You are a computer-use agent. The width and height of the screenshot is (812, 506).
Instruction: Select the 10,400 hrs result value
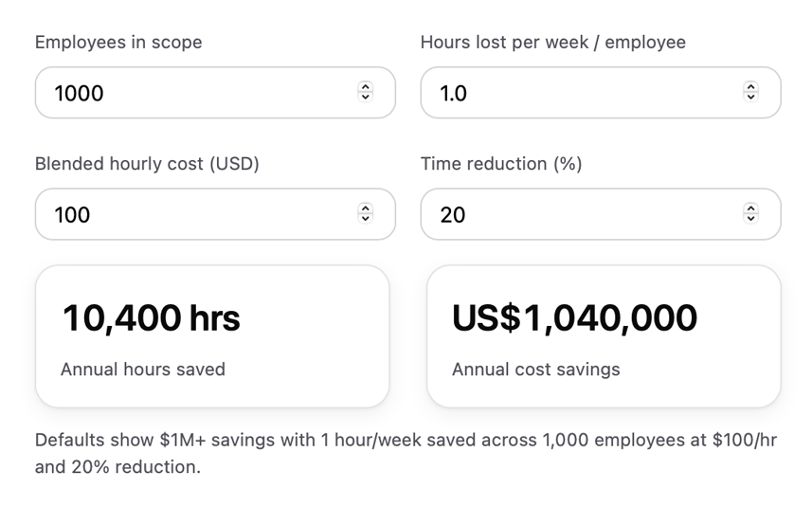point(152,318)
